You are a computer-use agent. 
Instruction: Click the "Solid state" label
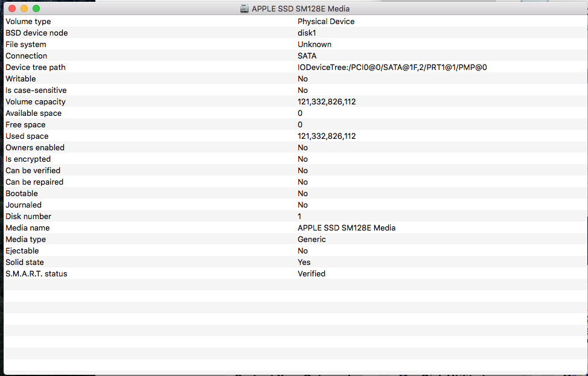[25, 263]
